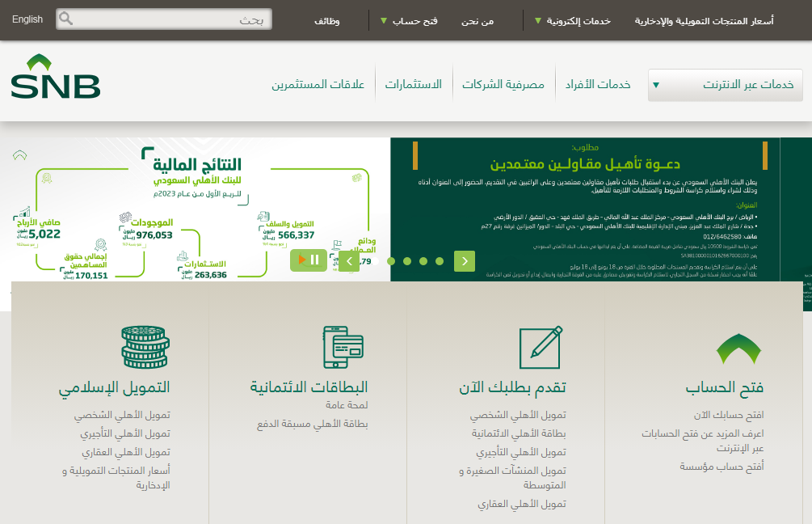Click بطاقة الأهلي الائتمانية link

(519, 433)
